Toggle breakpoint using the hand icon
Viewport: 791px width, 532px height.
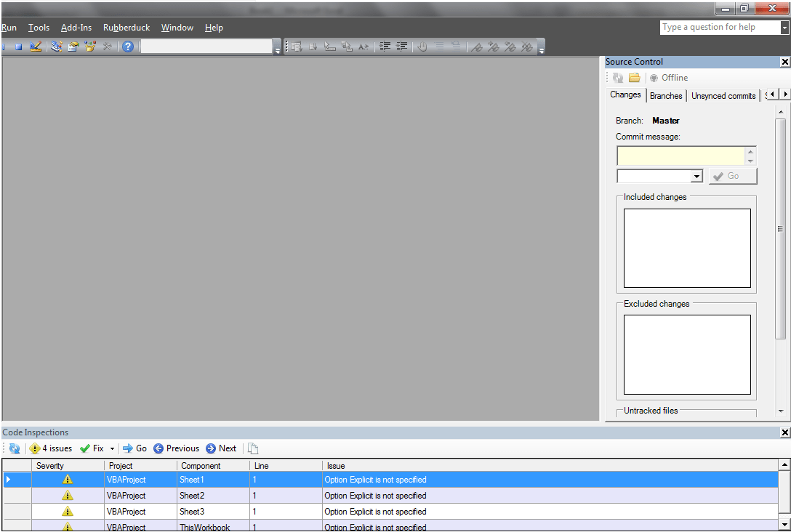[422, 47]
